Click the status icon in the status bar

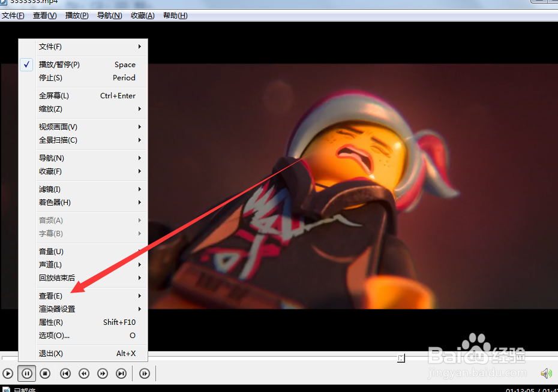point(6,390)
